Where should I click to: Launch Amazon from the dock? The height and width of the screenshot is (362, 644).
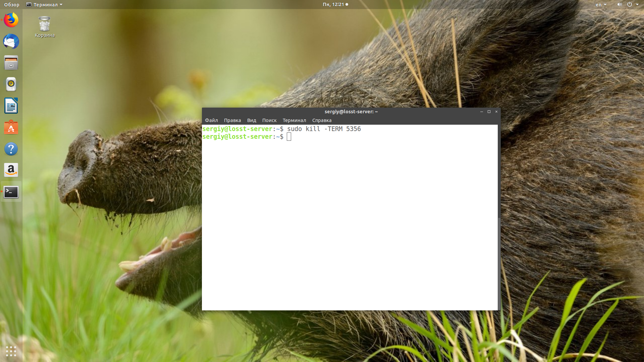pos(11,170)
